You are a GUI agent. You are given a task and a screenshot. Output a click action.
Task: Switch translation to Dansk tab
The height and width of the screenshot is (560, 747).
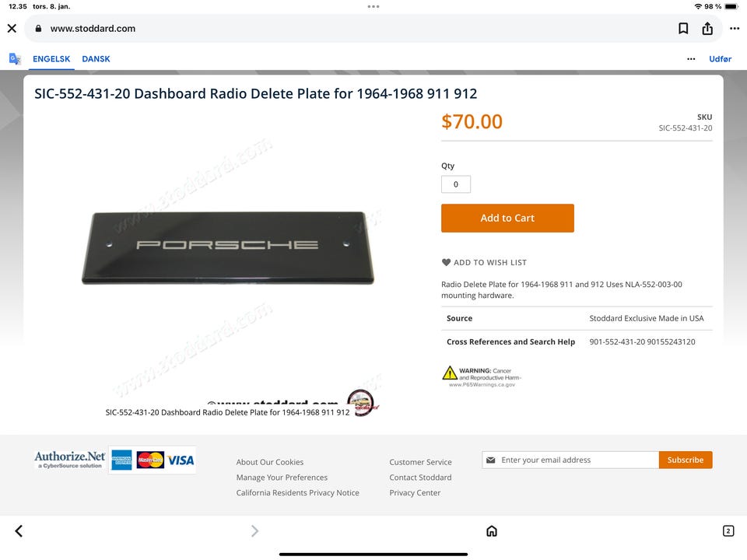(x=96, y=59)
